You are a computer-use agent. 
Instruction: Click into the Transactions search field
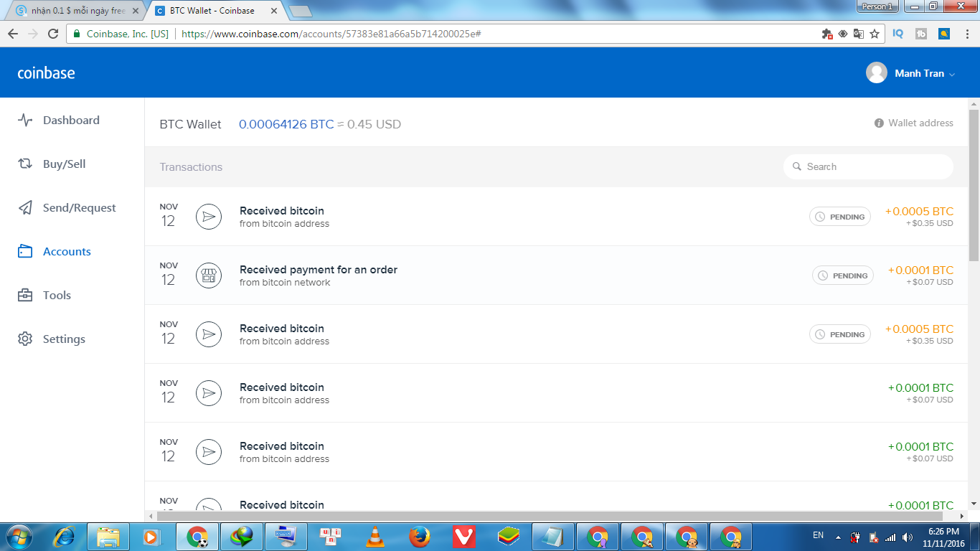(x=868, y=167)
